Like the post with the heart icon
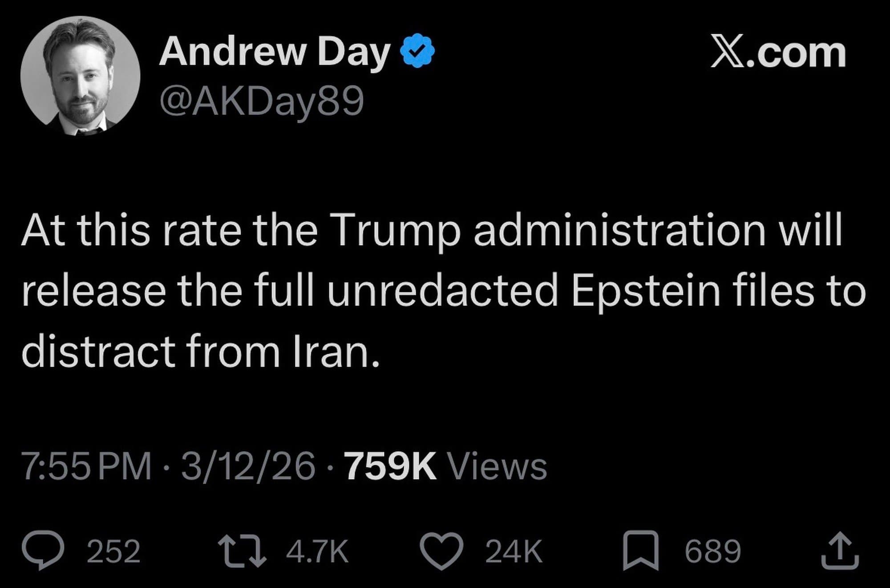Screen dimensions: 890x588 coord(441,552)
